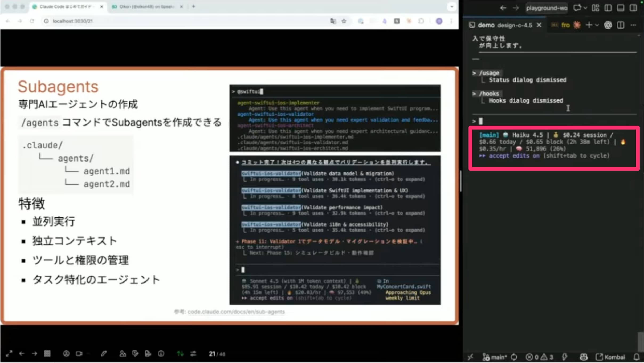Expand the chevron beside the Copilot chat icon
This screenshot has height=363, width=644.
point(585,8)
